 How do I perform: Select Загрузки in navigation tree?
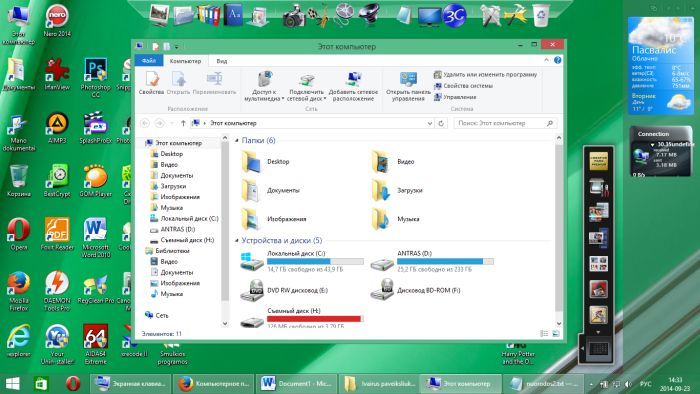pos(168,186)
